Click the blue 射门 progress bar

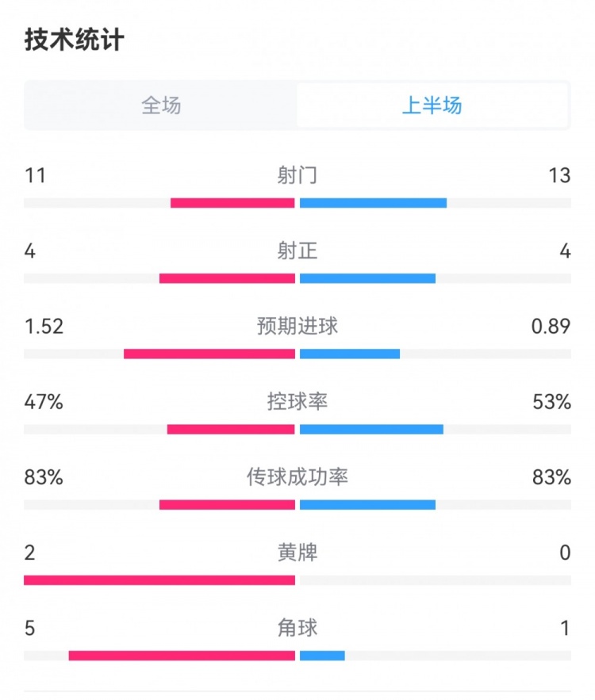point(373,203)
